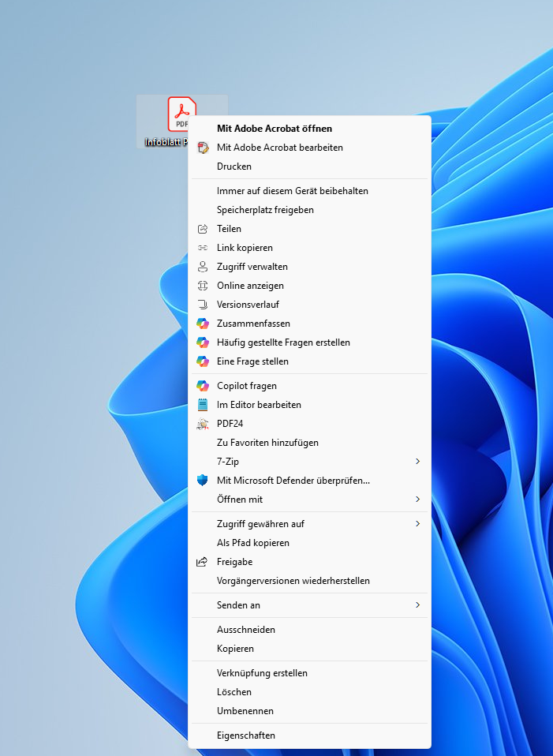Expand the Öffnen mit submenu arrow
The height and width of the screenshot is (756, 553).
click(417, 499)
